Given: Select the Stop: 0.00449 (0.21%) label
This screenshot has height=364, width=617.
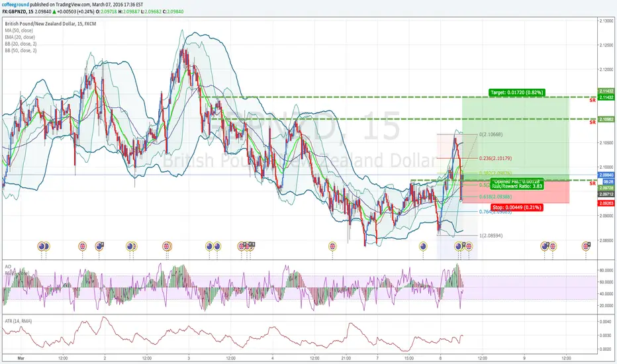Looking at the screenshot, I should pos(517,207).
